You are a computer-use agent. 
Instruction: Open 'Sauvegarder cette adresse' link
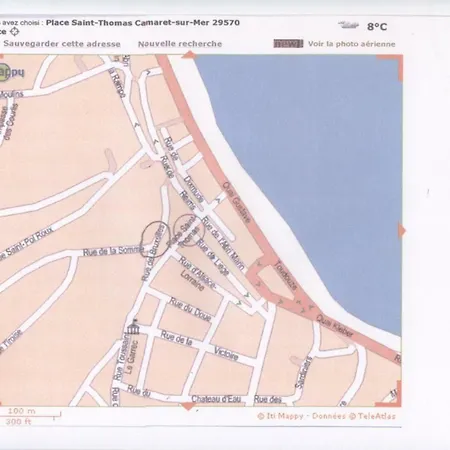pyautogui.click(x=62, y=44)
